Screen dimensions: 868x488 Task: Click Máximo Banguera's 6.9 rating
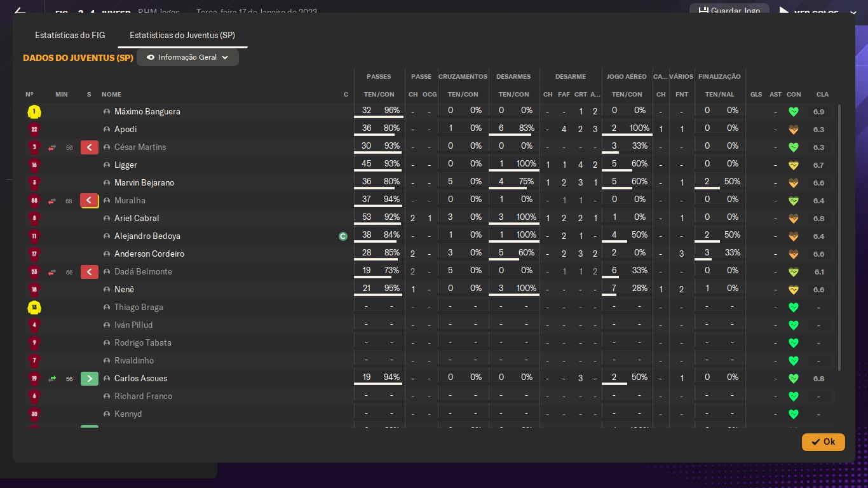818,112
